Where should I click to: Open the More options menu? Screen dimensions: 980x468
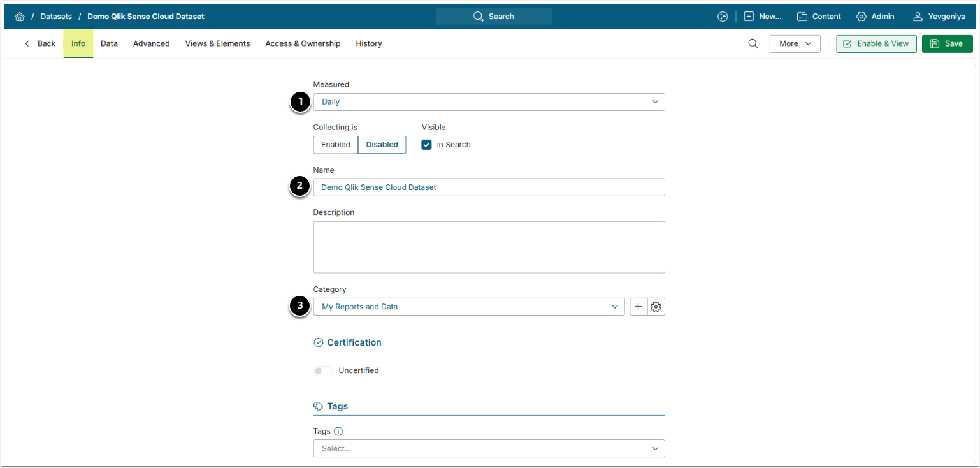795,43
